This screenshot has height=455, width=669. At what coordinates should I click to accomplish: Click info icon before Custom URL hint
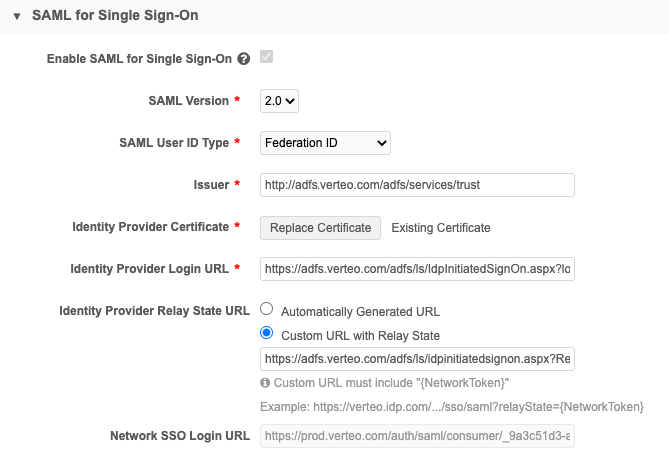pyautogui.click(x=265, y=383)
